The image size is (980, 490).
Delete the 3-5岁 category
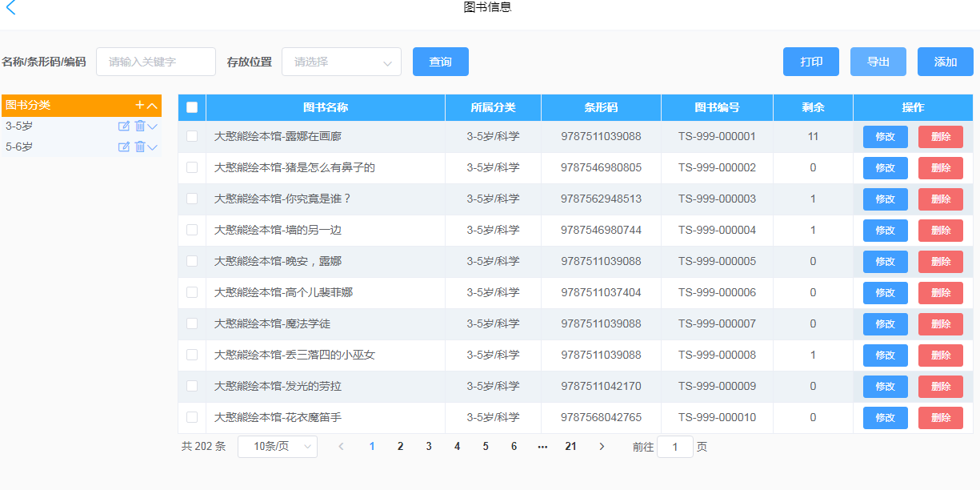(140, 126)
